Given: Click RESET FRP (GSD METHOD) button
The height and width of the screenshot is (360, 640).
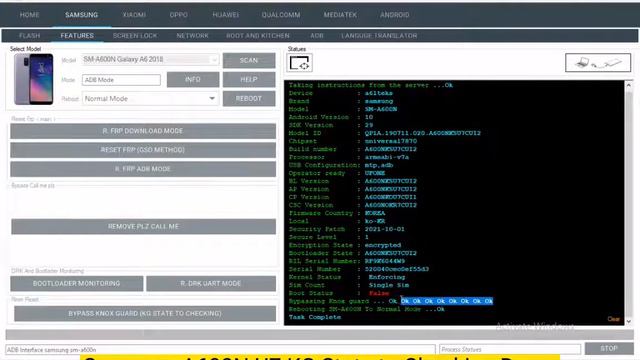Looking at the screenshot, I should (x=143, y=150).
